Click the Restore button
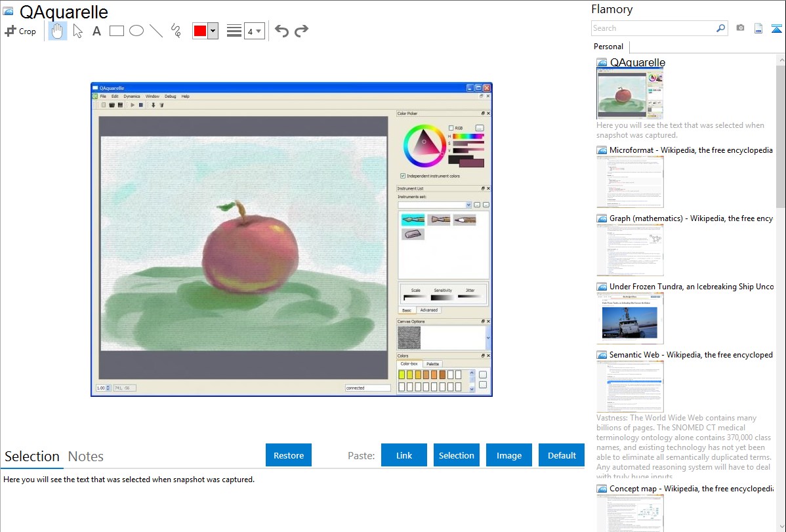Image resolution: width=786 pixels, height=532 pixels. (289, 455)
